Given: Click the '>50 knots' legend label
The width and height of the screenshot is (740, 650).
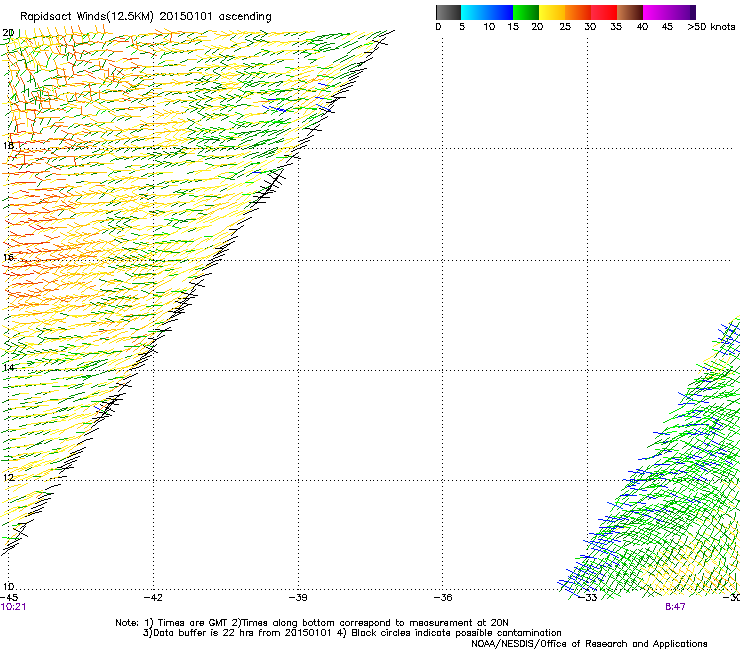Looking at the screenshot, I should (711, 27).
